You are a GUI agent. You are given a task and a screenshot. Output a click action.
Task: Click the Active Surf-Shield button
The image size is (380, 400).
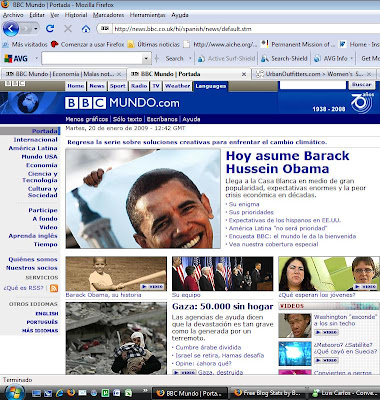coord(226,59)
